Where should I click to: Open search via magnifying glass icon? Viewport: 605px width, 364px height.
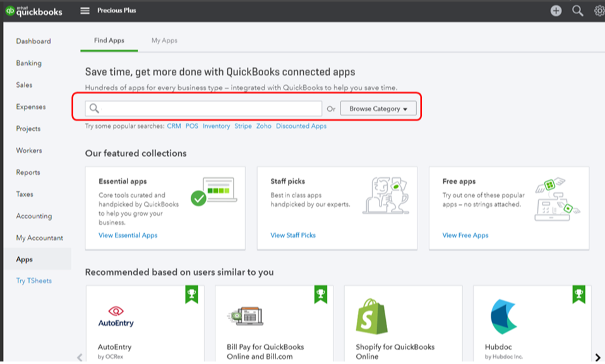[x=577, y=11]
